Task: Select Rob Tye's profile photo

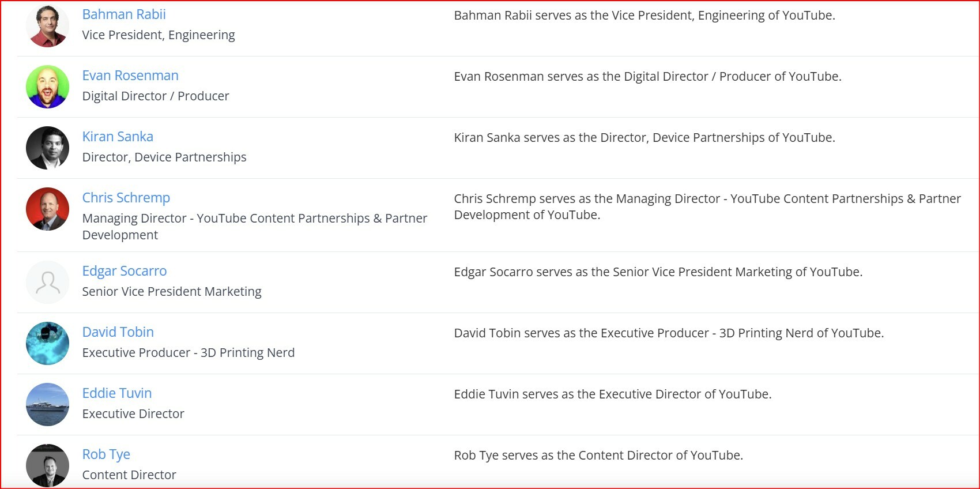Action: point(48,465)
